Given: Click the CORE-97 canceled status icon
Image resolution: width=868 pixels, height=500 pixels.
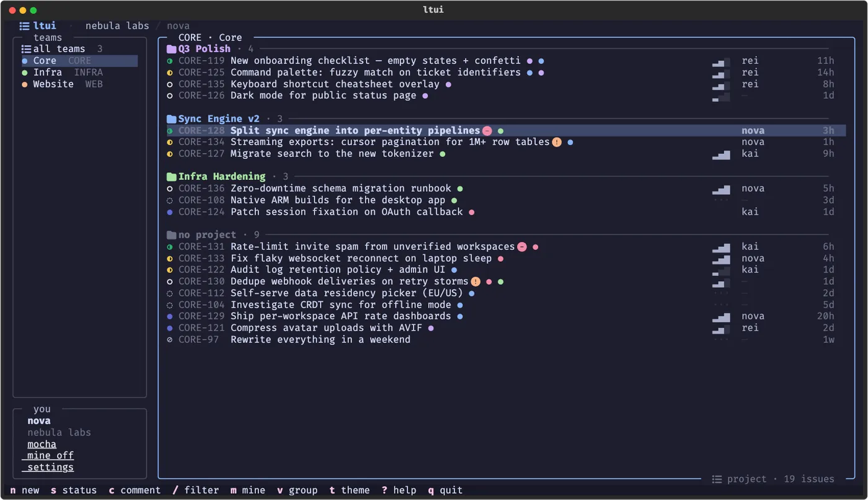Looking at the screenshot, I should pos(170,340).
